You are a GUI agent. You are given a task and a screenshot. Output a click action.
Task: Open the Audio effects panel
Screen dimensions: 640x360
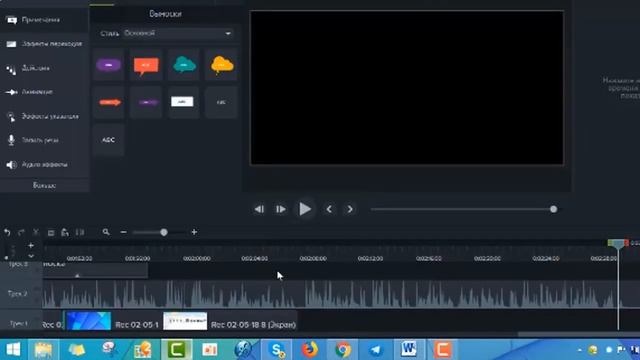[x=44, y=164]
